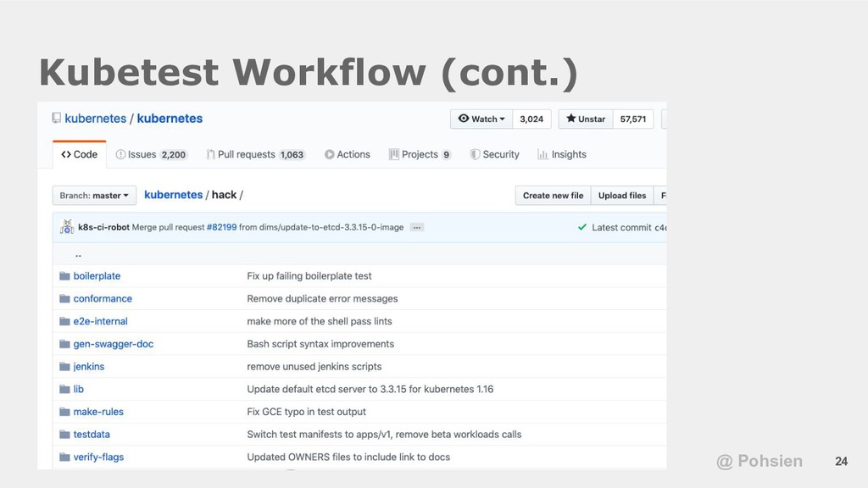The height and width of the screenshot is (488, 868).
Task: Select the Code tab
Action: (x=79, y=154)
